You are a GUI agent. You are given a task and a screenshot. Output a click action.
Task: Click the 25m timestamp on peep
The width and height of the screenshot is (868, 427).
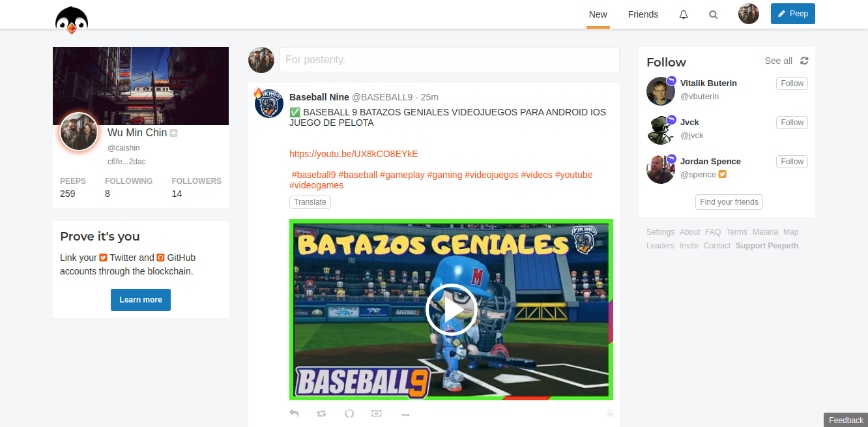tap(429, 97)
